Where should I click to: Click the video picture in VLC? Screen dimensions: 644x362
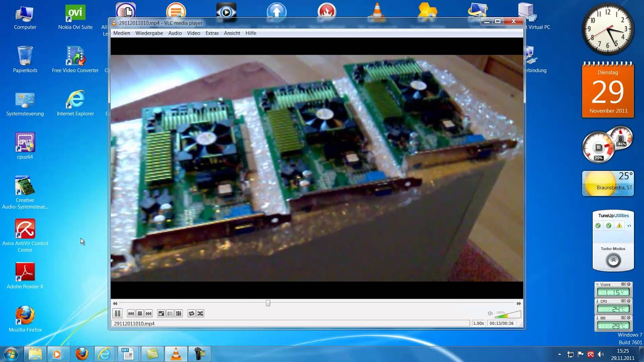click(x=317, y=168)
